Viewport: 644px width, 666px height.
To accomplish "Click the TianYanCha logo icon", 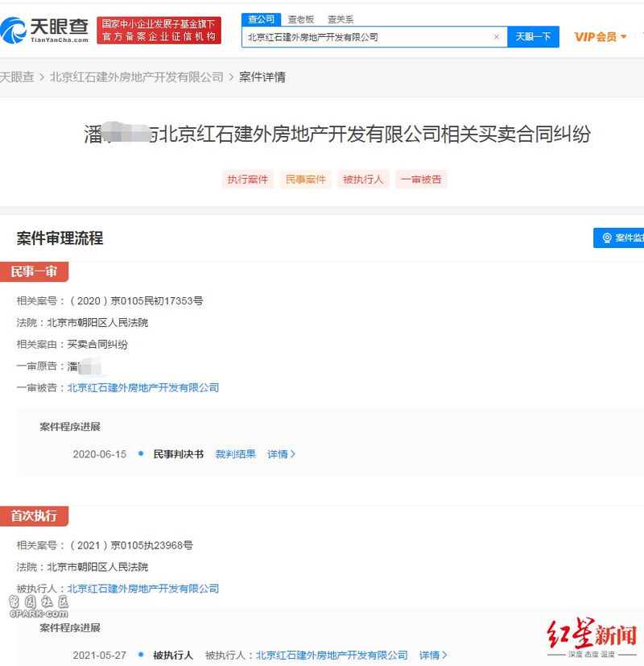I will tap(14, 30).
